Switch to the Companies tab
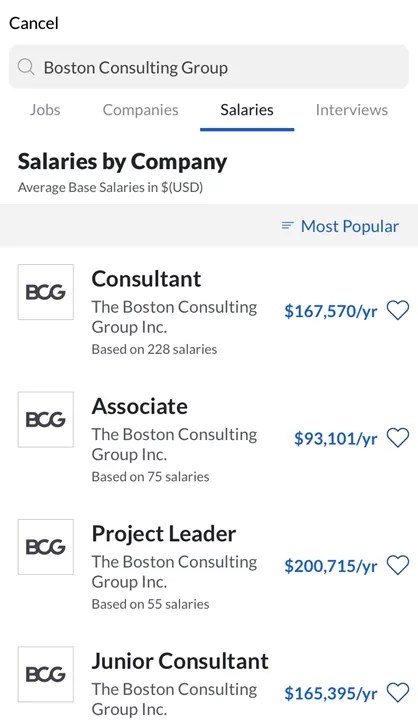The image size is (418, 720). [141, 110]
